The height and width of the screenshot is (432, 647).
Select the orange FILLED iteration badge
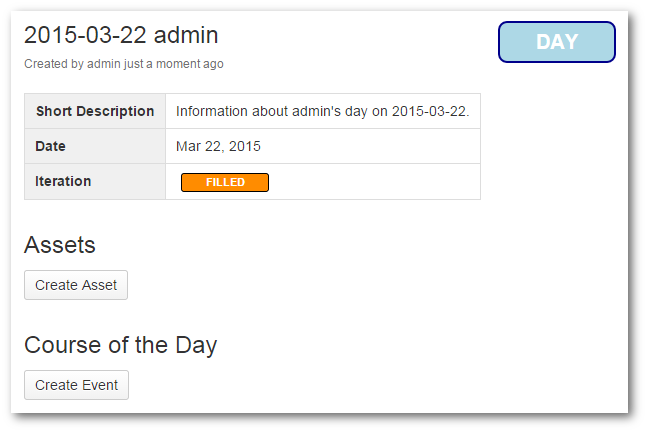225,182
